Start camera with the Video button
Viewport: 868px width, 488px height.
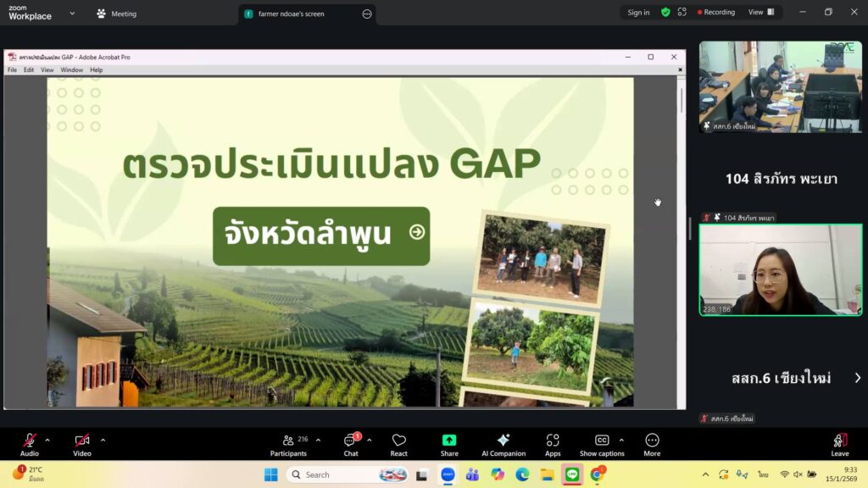pos(82,444)
